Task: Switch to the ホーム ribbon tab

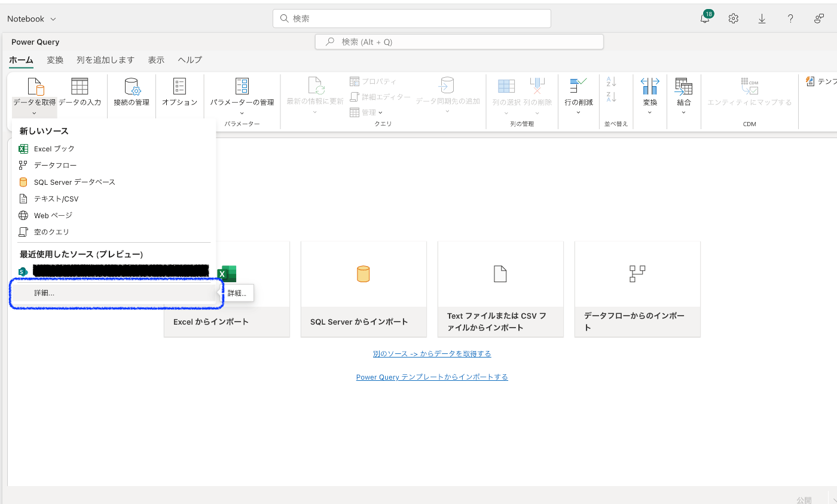Action: (x=21, y=60)
